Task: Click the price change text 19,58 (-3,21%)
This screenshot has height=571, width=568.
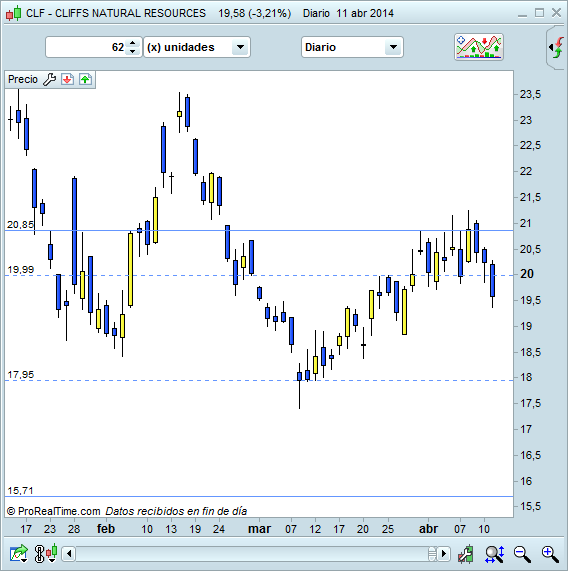Action: point(255,13)
